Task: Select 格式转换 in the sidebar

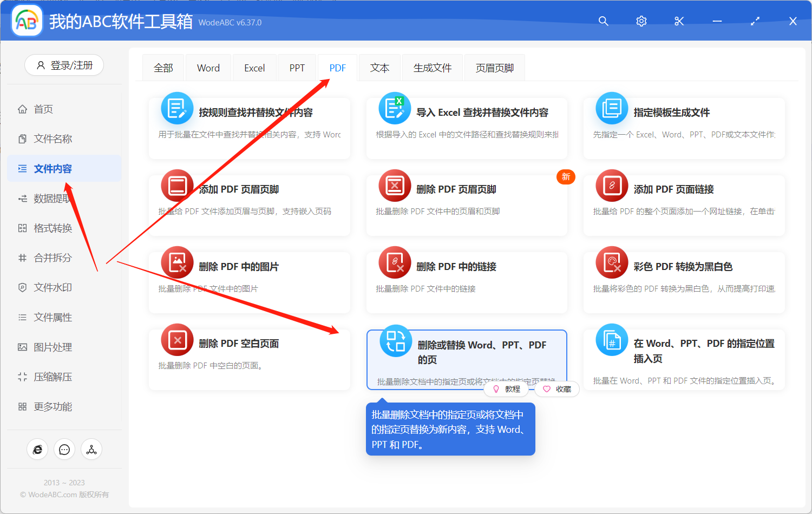Action: coord(53,228)
